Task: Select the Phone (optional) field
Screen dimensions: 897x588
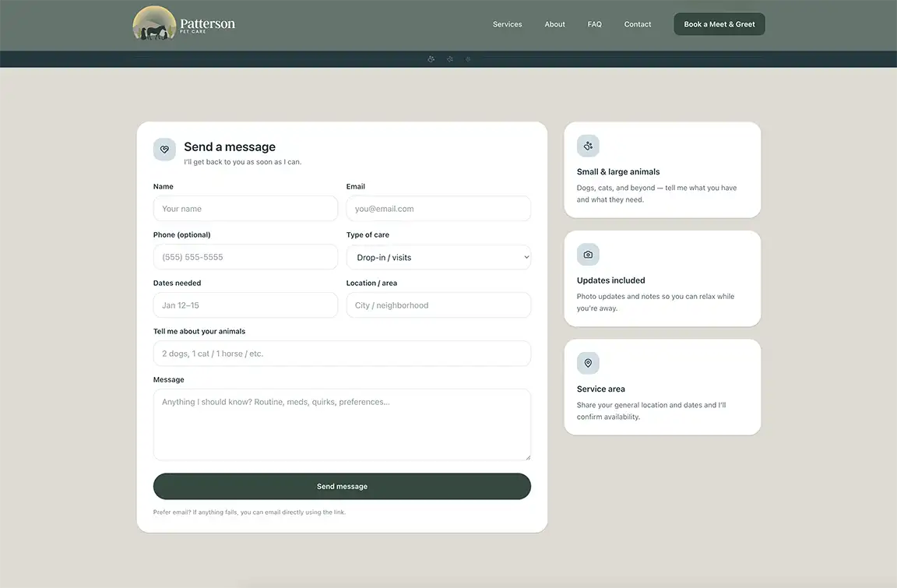Action: 245,257
